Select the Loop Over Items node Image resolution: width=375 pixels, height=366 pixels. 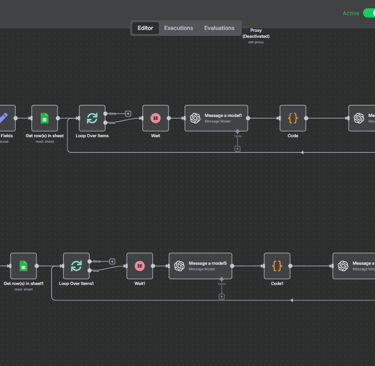pyautogui.click(x=92, y=118)
